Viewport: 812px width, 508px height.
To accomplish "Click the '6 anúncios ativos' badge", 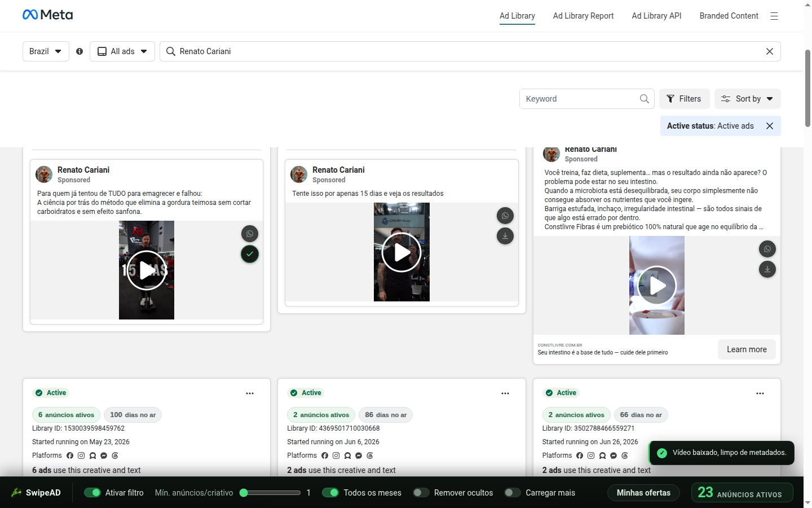I will 67,415.
